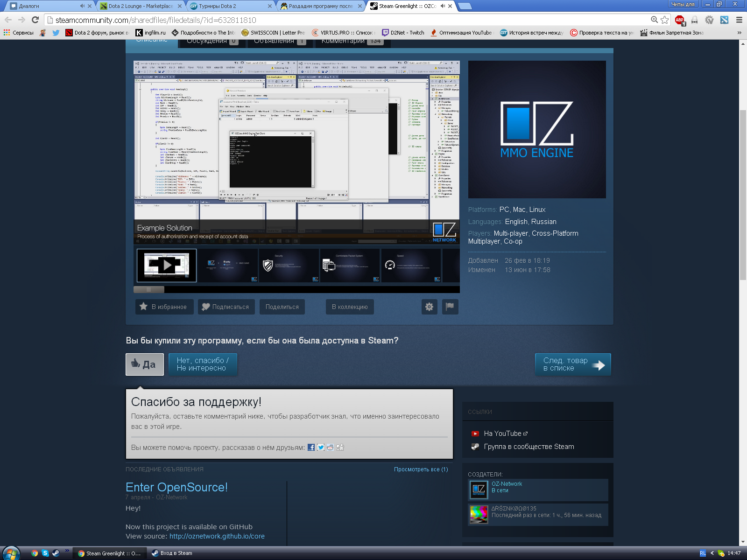Open the Enter OpenSource! announcement

[176, 487]
